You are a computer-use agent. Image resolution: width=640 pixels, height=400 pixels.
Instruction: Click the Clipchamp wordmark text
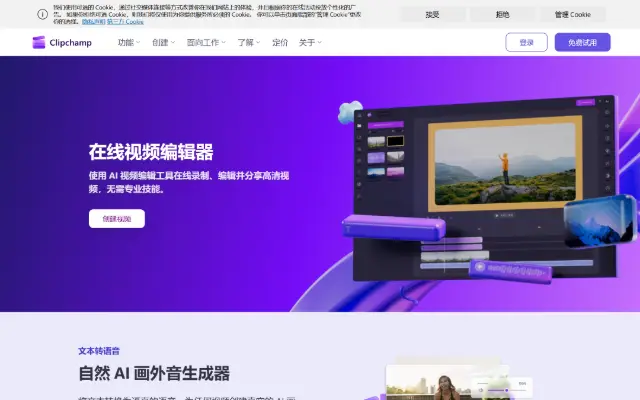coord(71,43)
